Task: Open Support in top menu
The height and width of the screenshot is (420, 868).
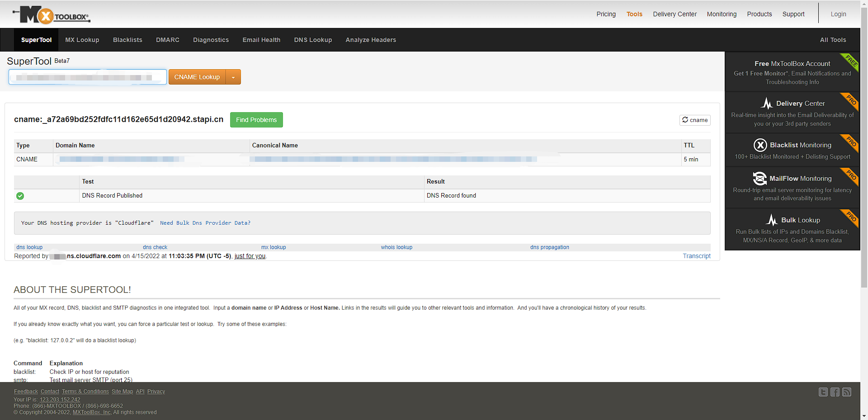Action: point(793,14)
